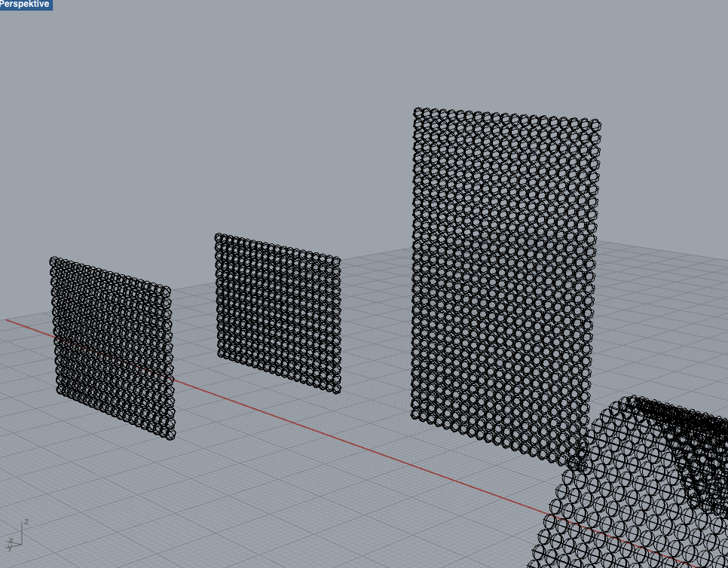Select the leftmost small ring mesh panel
This screenshot has width=728, height=568.
pos(112,347)
